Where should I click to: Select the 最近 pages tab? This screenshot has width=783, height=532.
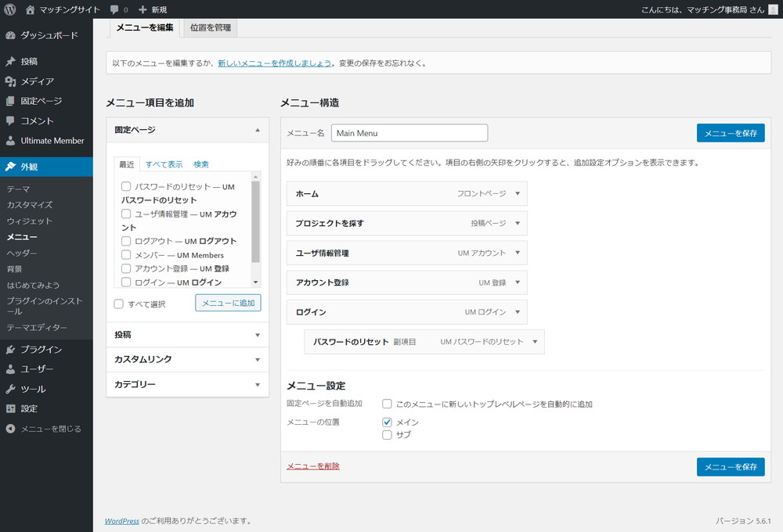click(127, 164)
